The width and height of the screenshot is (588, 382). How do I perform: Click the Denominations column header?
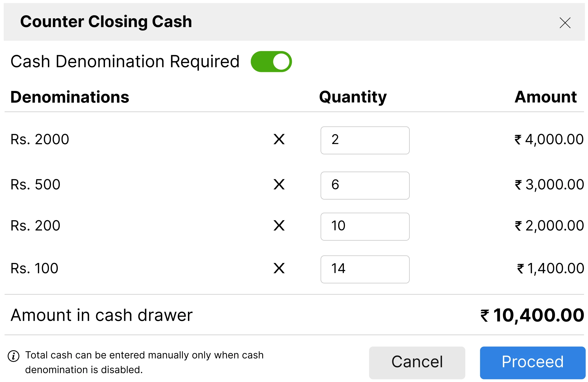tap(70, 97)
